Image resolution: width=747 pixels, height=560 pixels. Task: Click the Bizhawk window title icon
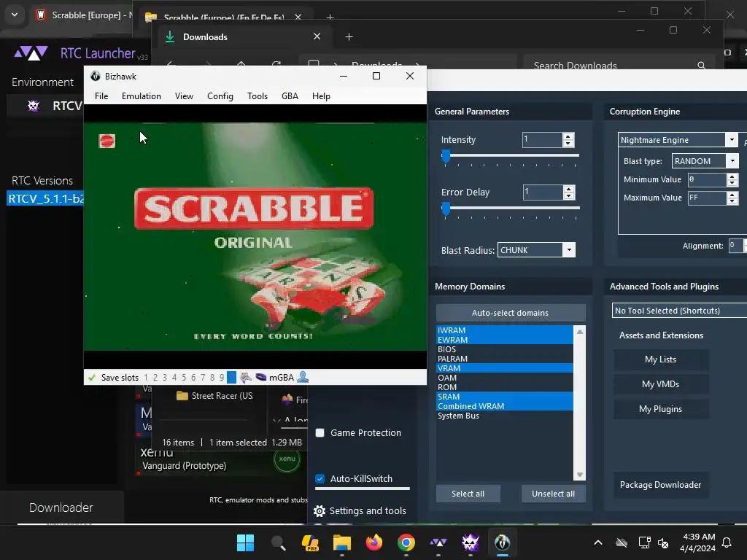pos(96,76)
